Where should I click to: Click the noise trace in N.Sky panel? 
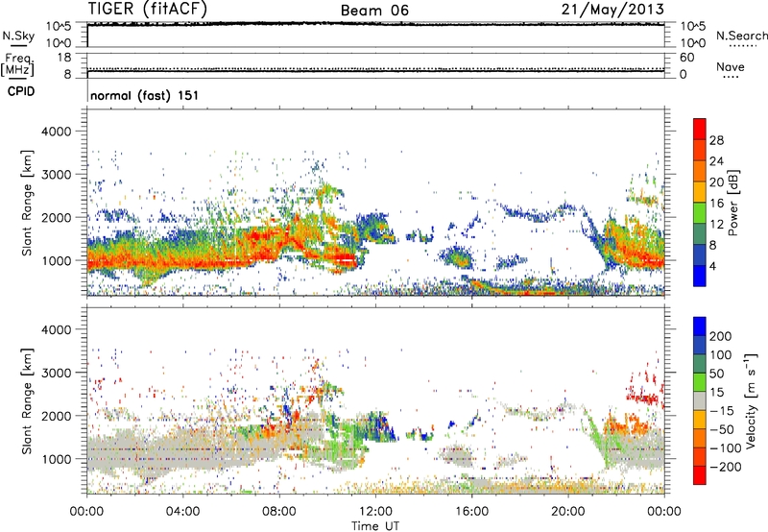pyautogui.click(x=375, y=23)
